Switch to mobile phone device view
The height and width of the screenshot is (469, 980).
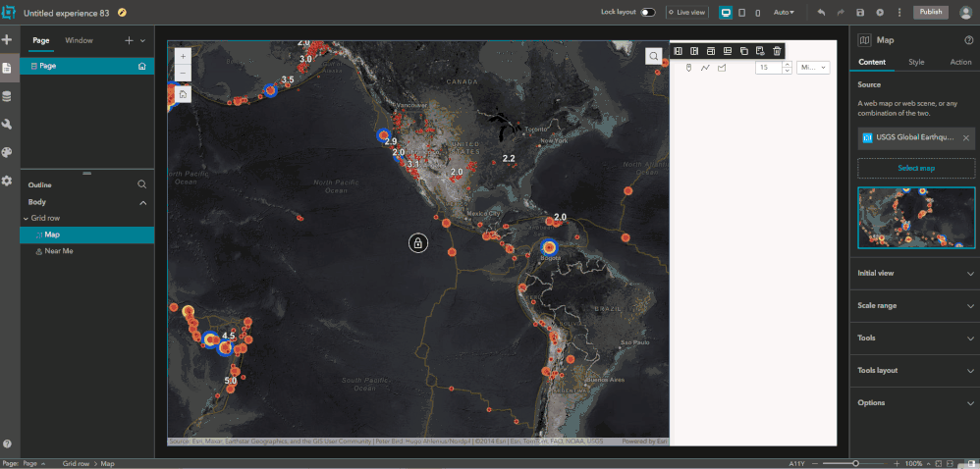click(757, 13)
